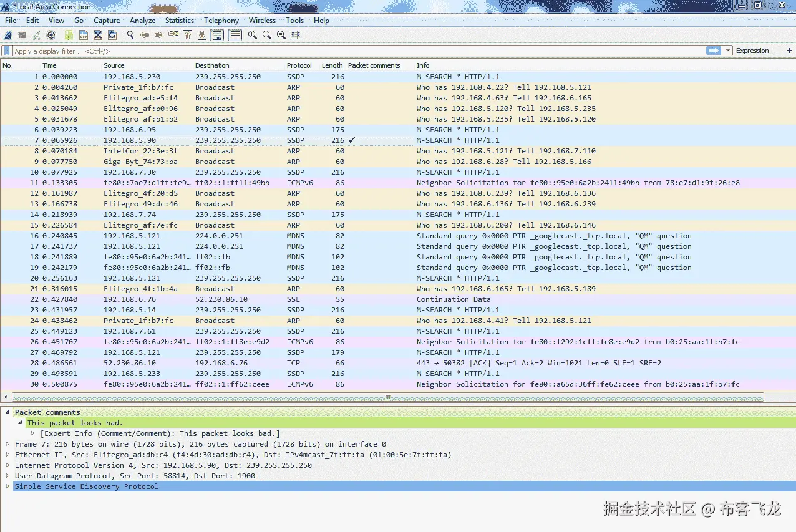Select packet 11 ICMPv6 Neighbor Solicitation row

click(x=398, y=183)
